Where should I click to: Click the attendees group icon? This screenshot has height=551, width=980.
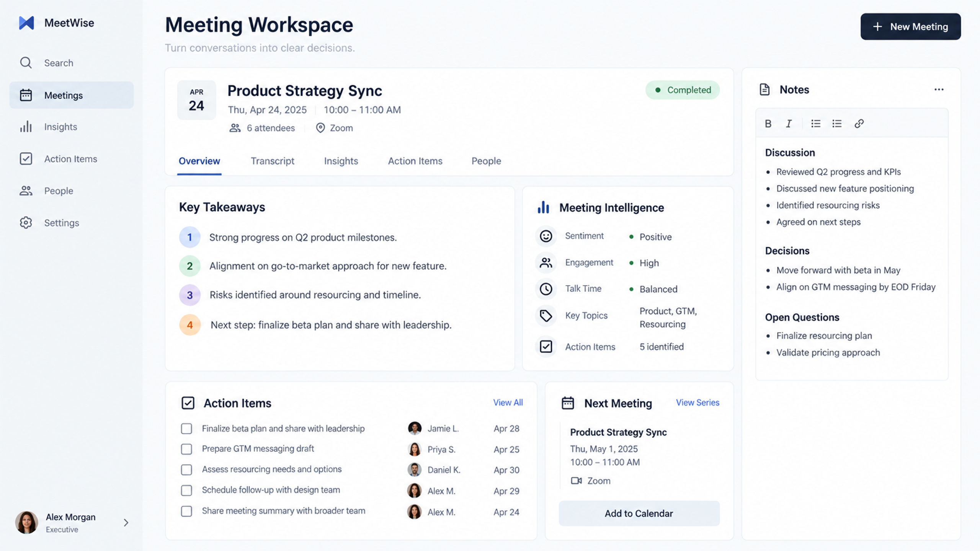pyautogui.click(x=235, y=128)
